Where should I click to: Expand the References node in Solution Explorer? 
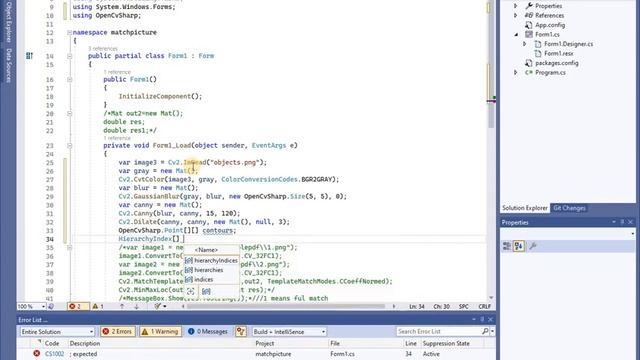(x=516, y=16)
